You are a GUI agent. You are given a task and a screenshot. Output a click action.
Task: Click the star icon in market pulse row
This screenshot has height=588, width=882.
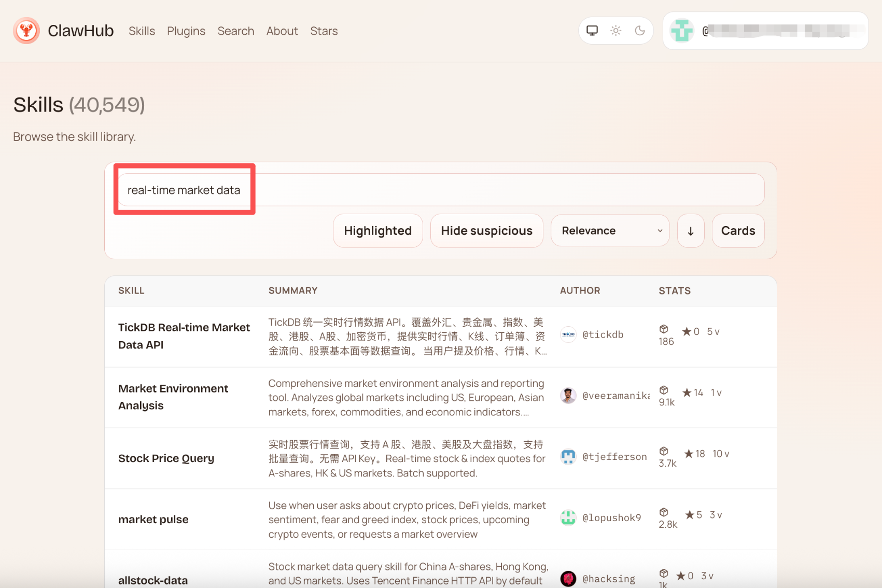[x=690, y=515]
